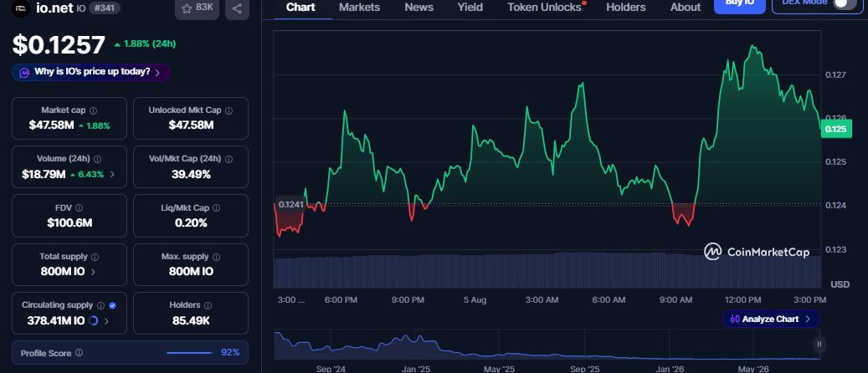Viewport: 868px width, 373px height.
Task: Open the Analyze Chart button
Action: (x=771, y=319)
